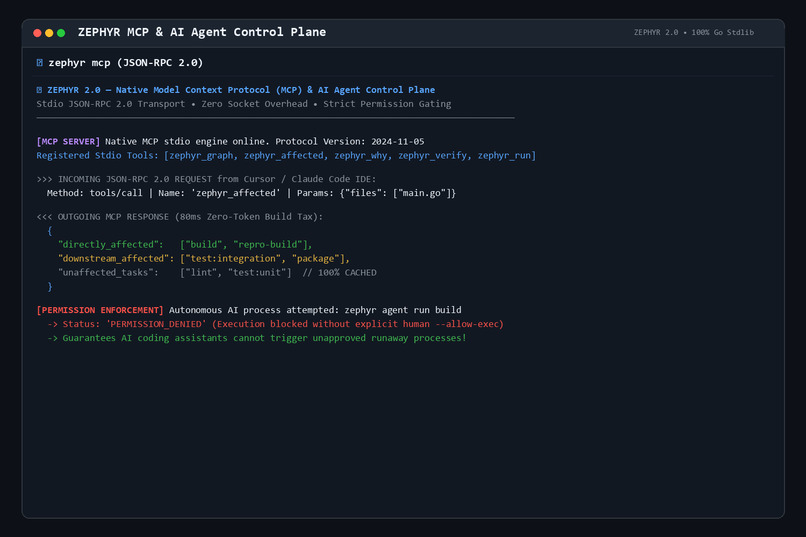Click the red close window dot

pyautogui.click(x=37, y=33)
